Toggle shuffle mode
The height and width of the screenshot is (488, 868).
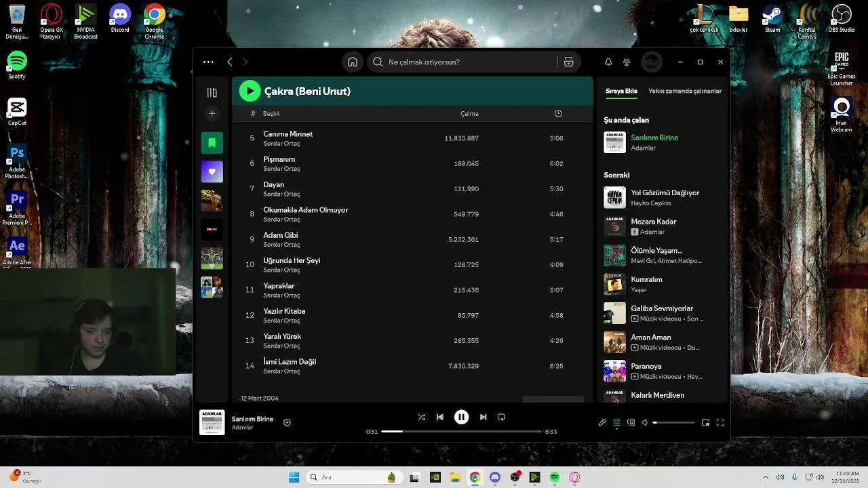pyautogui.click(x=421, y=417)
